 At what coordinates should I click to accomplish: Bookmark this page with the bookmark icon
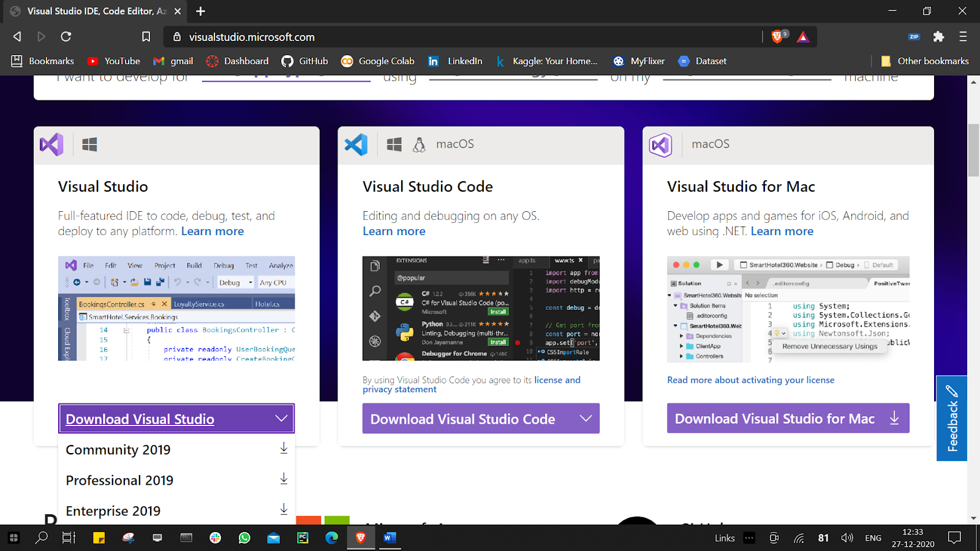click(x=146, y=37)
